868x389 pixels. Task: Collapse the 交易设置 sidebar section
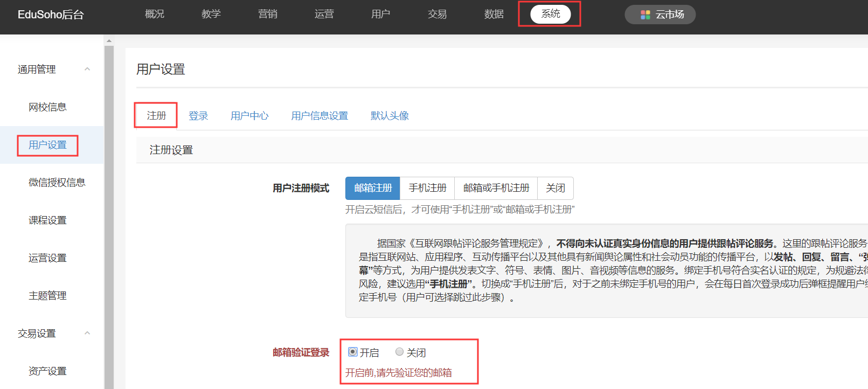pyautogui.click(x=87, y=333)
